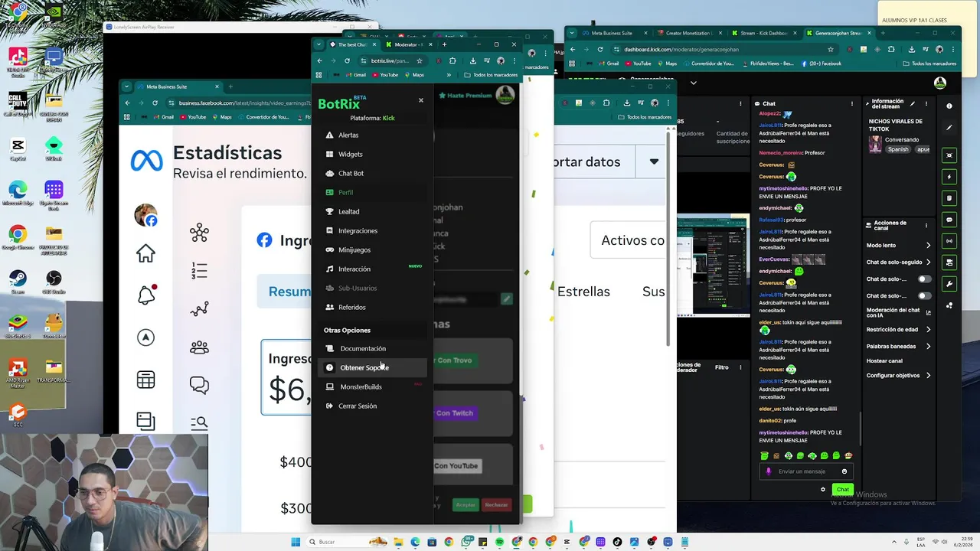Open audience people icon in Meta sidebar

pos(199,347)
